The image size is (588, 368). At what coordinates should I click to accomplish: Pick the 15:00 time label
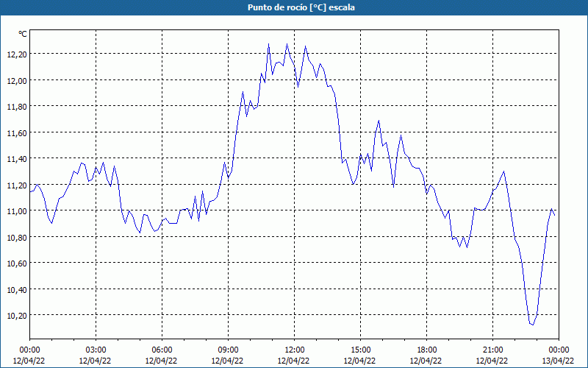[x=360, y=350]
